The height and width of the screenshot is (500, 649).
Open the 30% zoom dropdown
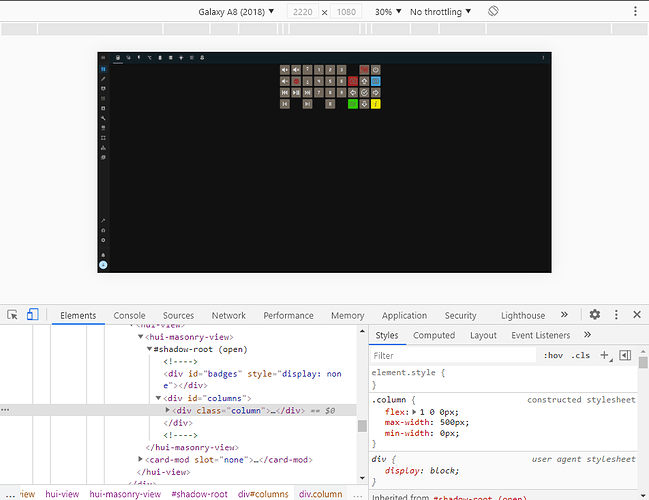[388, 12]
